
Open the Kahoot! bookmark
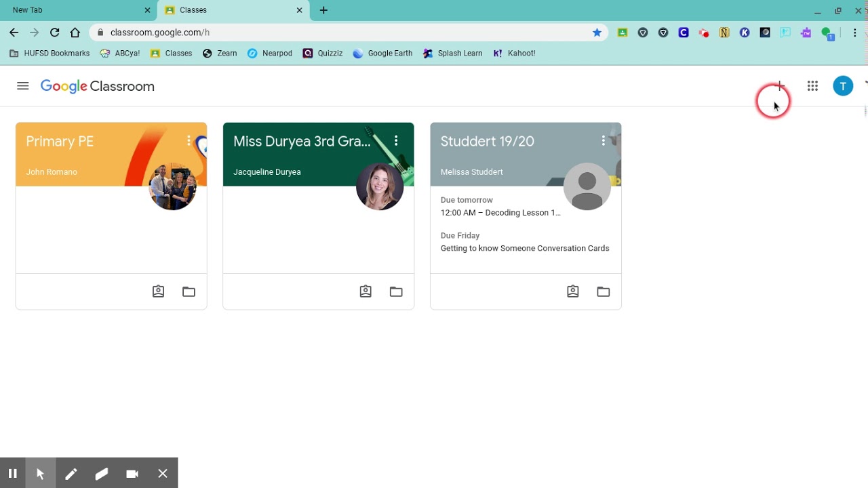pyautogui.click(x=514, y=54)
